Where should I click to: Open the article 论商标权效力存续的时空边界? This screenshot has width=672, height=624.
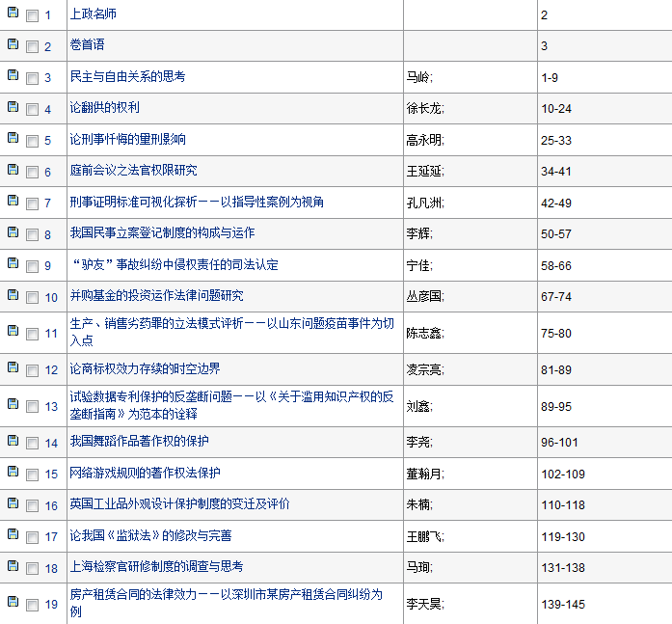[145, 368]
